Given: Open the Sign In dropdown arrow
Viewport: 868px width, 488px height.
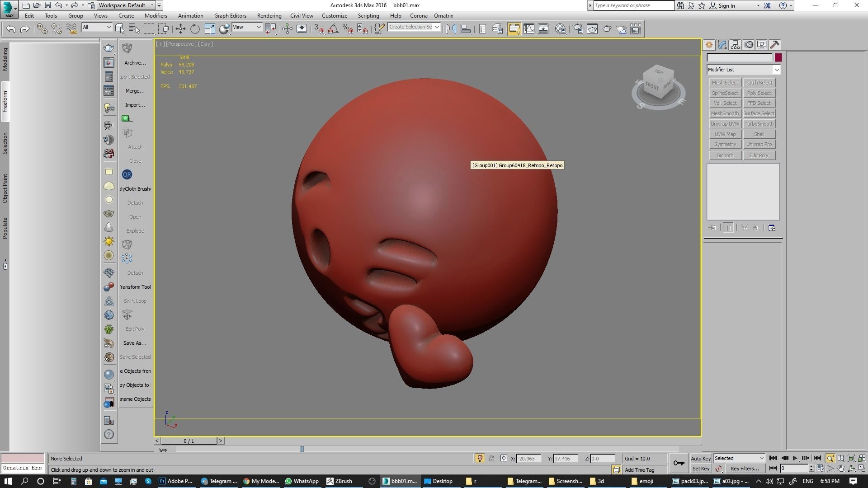Looking at the screenshot, I should (x=758, y=5).
